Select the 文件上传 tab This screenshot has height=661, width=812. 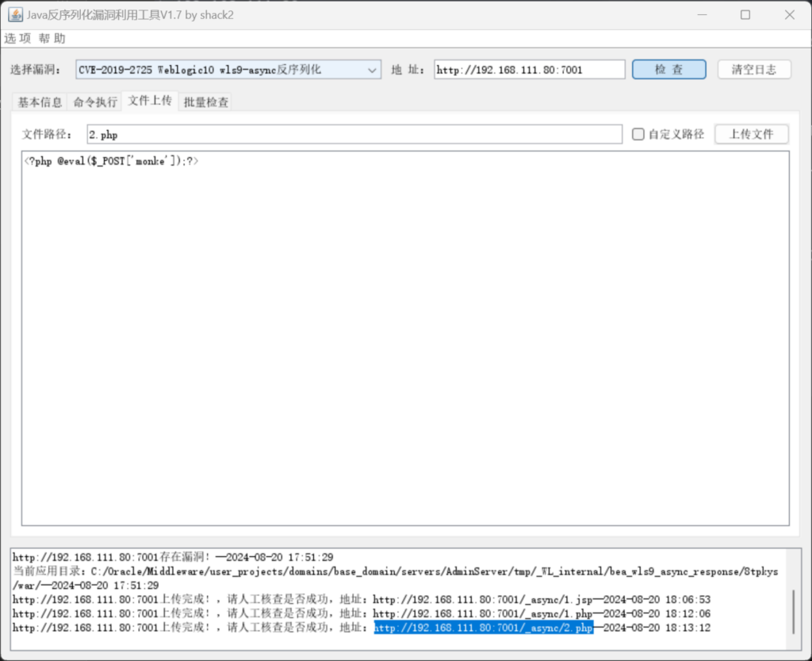pyautogui.click(x=150, y=101)
